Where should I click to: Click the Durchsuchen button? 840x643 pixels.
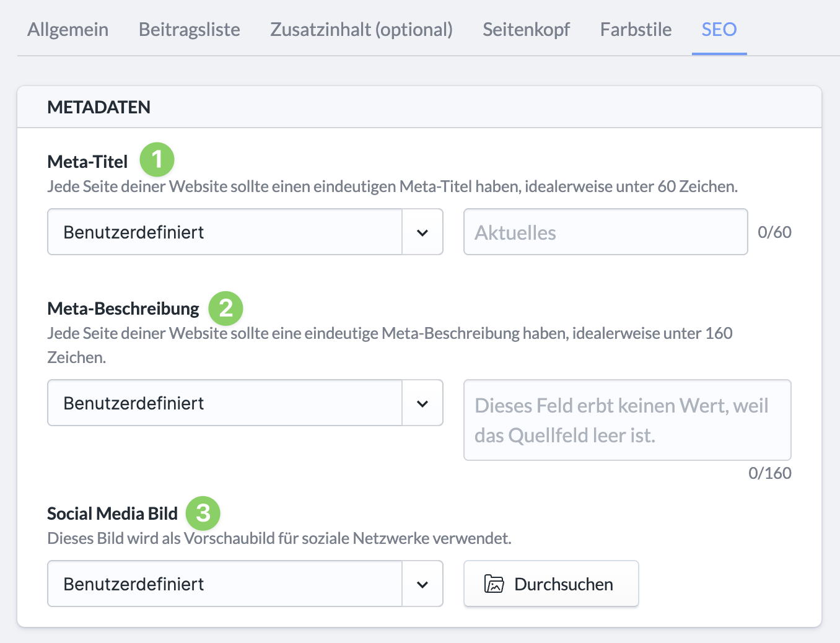(551, 583)
